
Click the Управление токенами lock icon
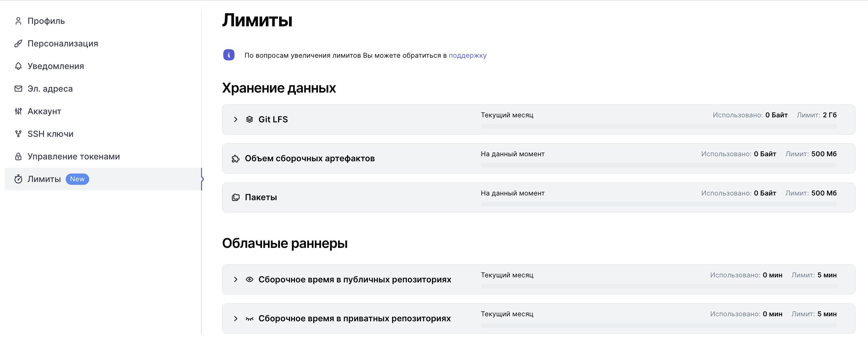tap(18, 157)
